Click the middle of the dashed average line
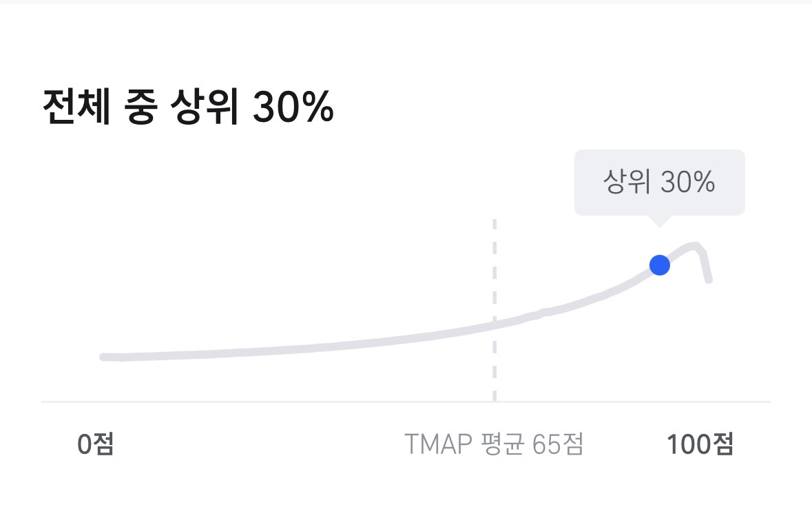 [495, 310]
